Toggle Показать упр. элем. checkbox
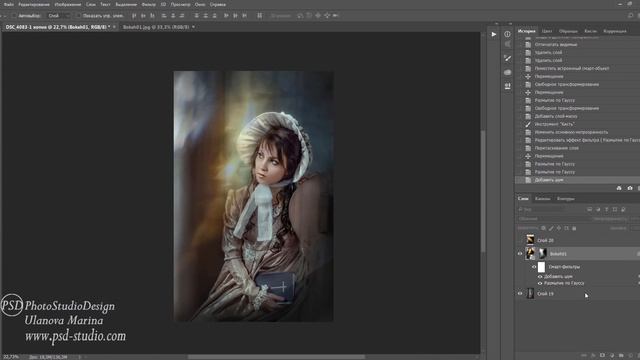640x360 pixels. pos(78,16)
